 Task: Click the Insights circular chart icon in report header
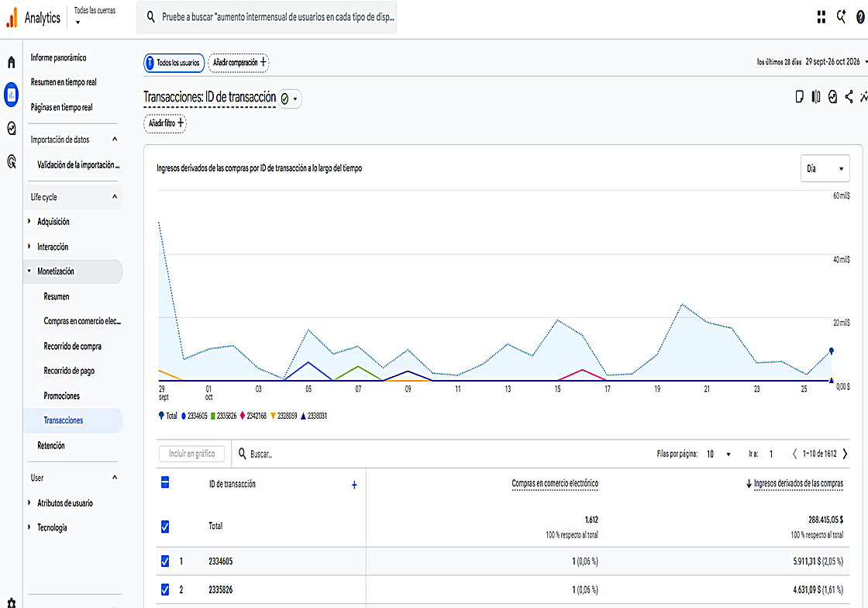click(x=832, y=97)
